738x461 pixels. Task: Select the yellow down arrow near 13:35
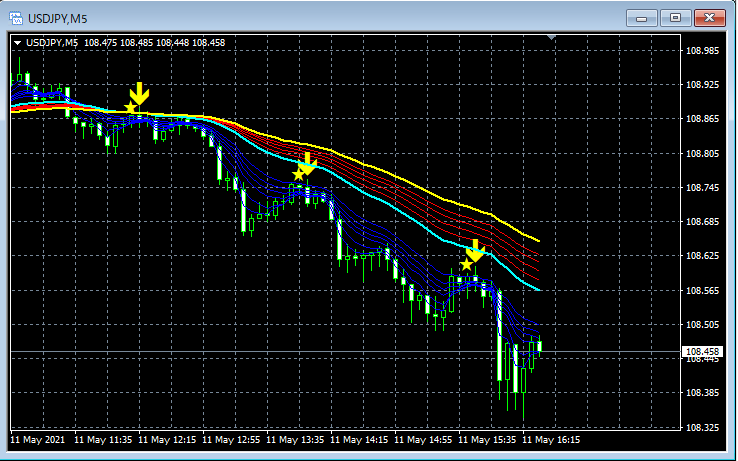(x=307, y=163)
